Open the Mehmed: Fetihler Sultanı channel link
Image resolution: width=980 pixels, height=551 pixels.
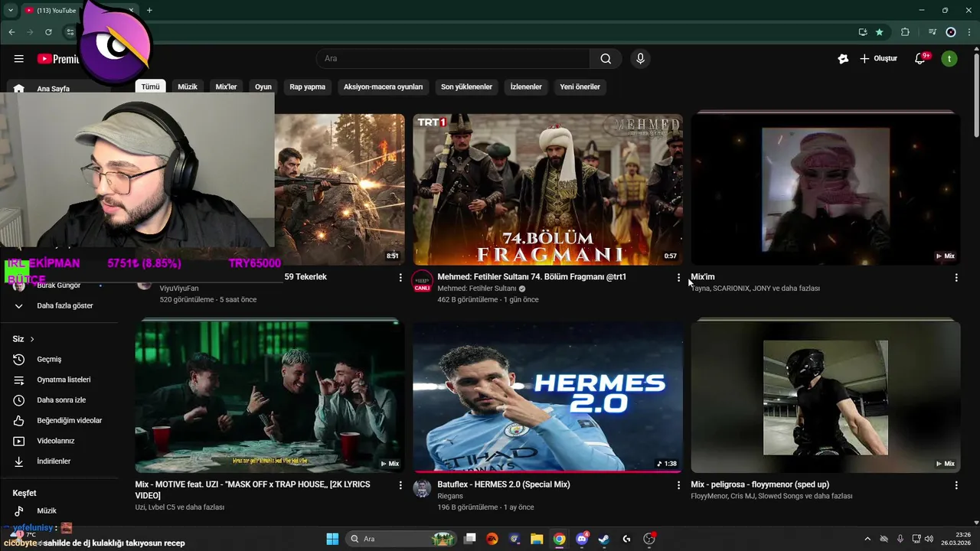click(477, 289)
